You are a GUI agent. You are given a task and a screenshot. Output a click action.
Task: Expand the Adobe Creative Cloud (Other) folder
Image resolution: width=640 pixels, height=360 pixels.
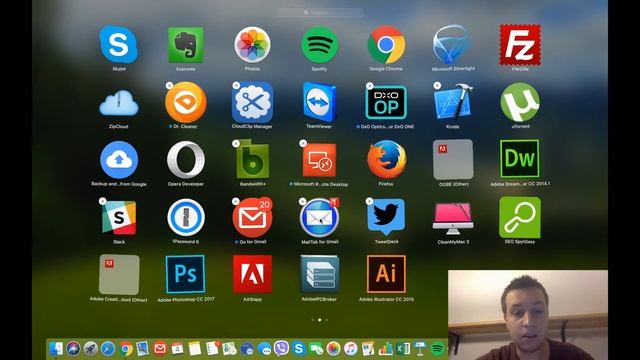[x=119, y=275]
